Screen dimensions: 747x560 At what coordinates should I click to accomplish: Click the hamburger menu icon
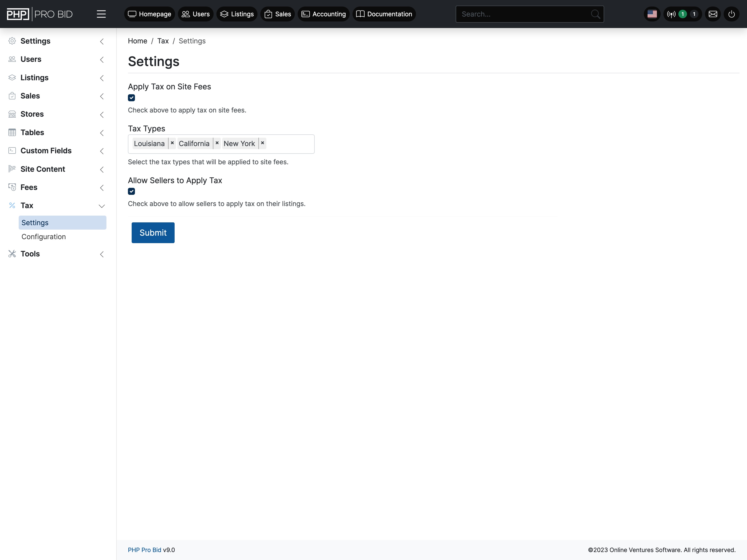pos(101,14)
